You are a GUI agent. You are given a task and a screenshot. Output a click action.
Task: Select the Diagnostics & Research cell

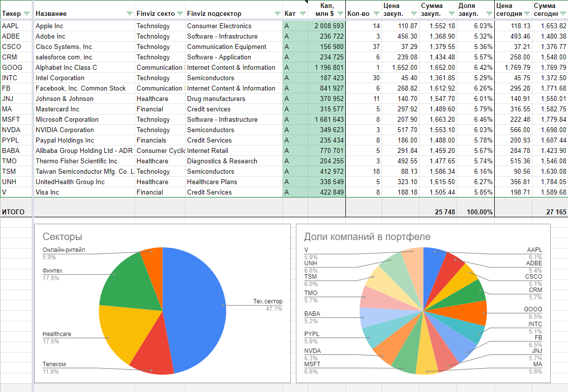coord(234,161)
